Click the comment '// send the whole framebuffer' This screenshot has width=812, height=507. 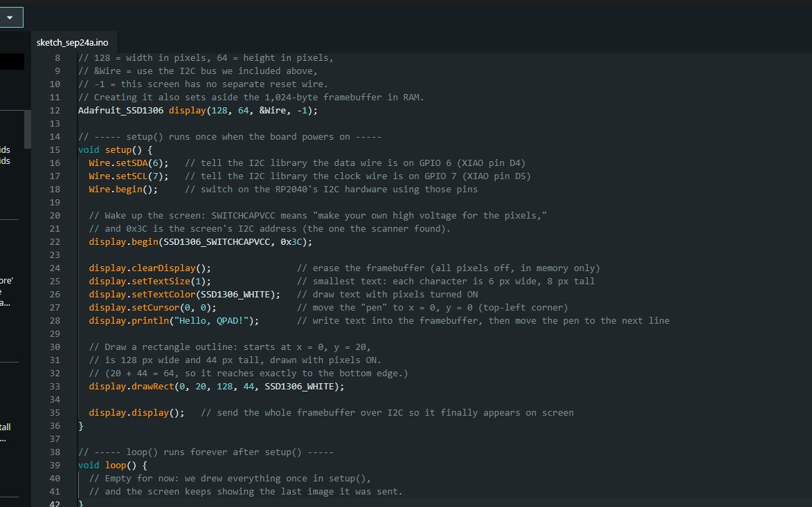point(388,413)
